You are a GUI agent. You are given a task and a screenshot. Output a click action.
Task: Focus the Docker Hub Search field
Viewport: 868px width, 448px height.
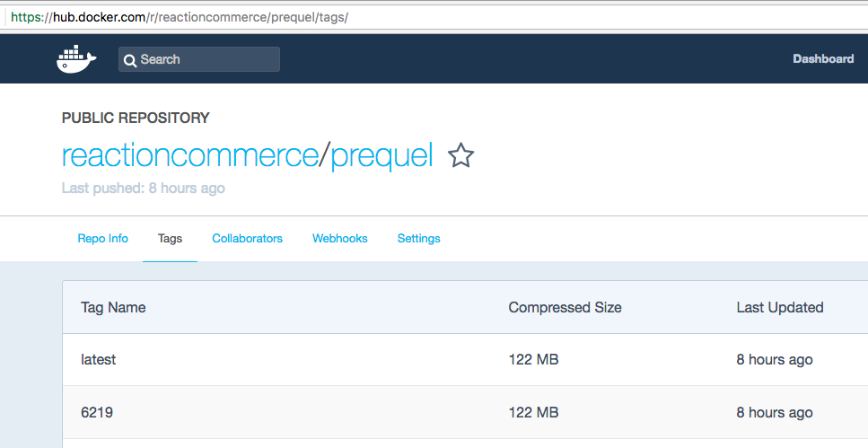tap(198, 59)
